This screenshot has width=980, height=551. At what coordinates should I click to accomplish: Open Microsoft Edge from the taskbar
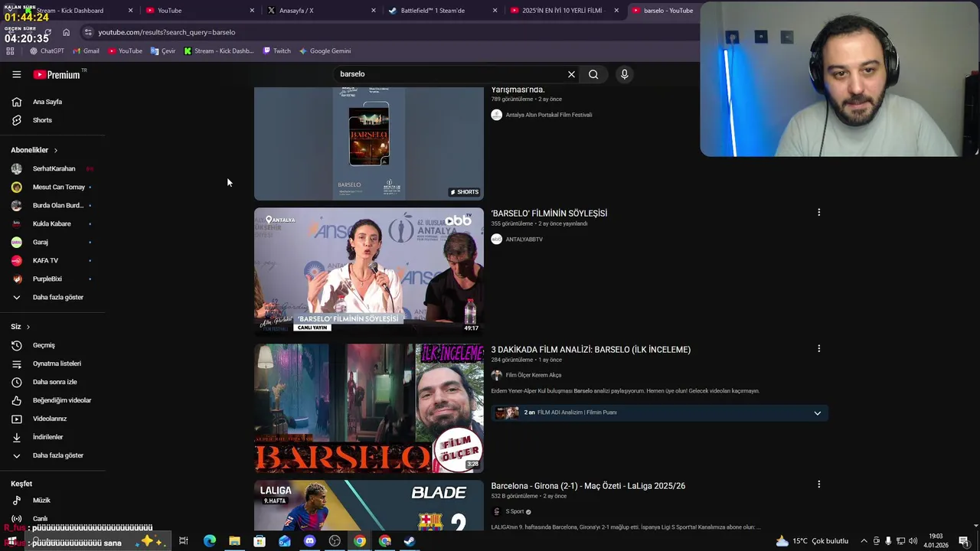tap(209, 541)
